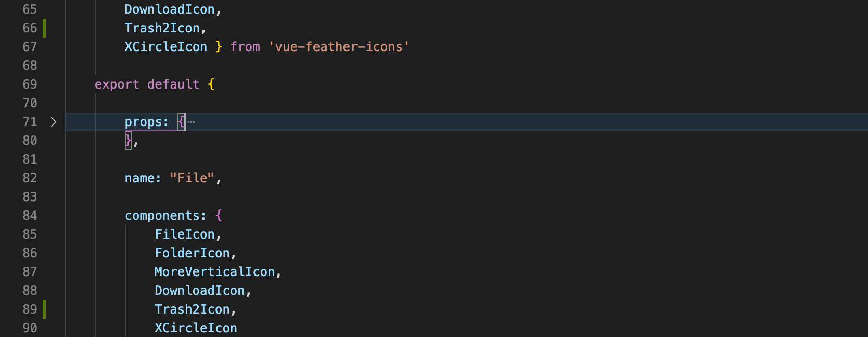Click the 'from' keyword in the import
Screen dimensions: 868x337
[x=245, y=47]
